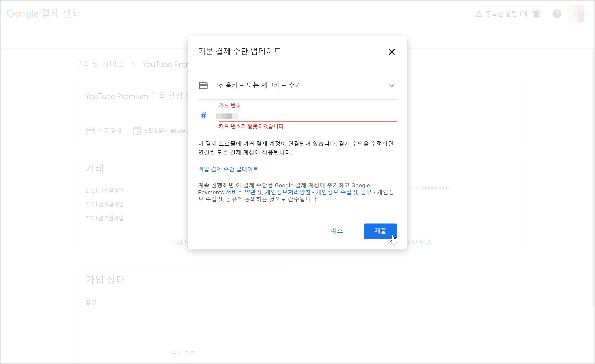Screen dimensions: 595x364
Task: Click the calendar icon beside August 8 billing
Action: pyautogui.click(x=137, y=131)
